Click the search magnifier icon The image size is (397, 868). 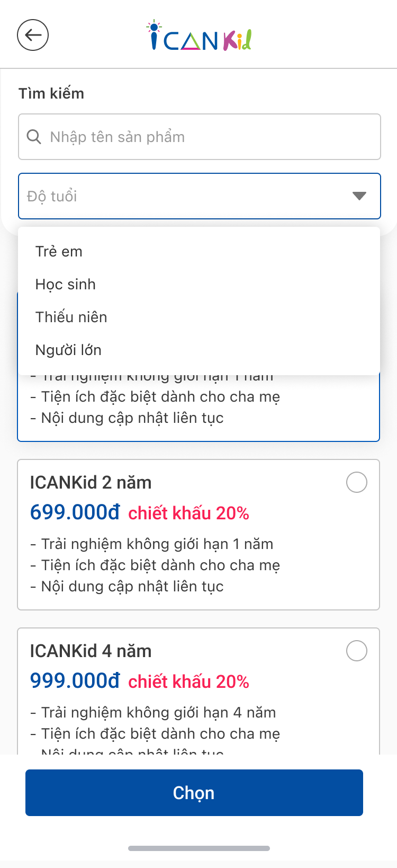click(34, 137)
